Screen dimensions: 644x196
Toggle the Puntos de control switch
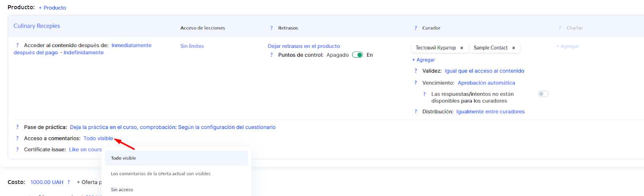click(357, 55)
